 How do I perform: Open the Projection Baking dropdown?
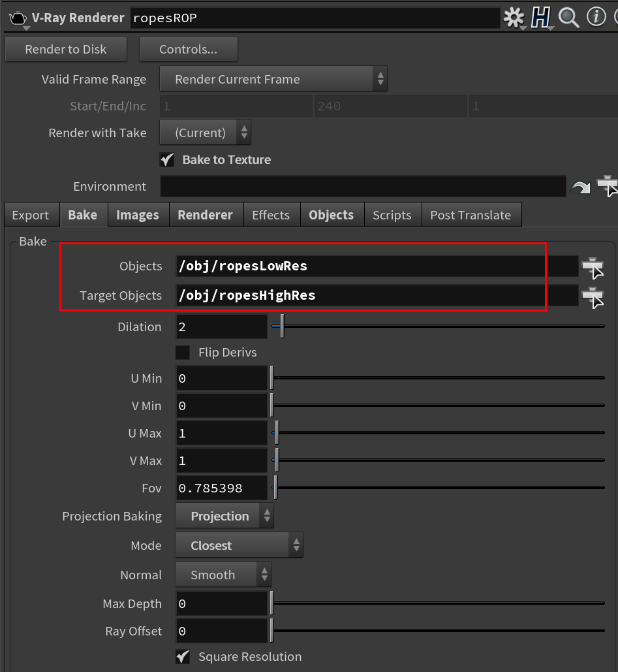point(224,515)
